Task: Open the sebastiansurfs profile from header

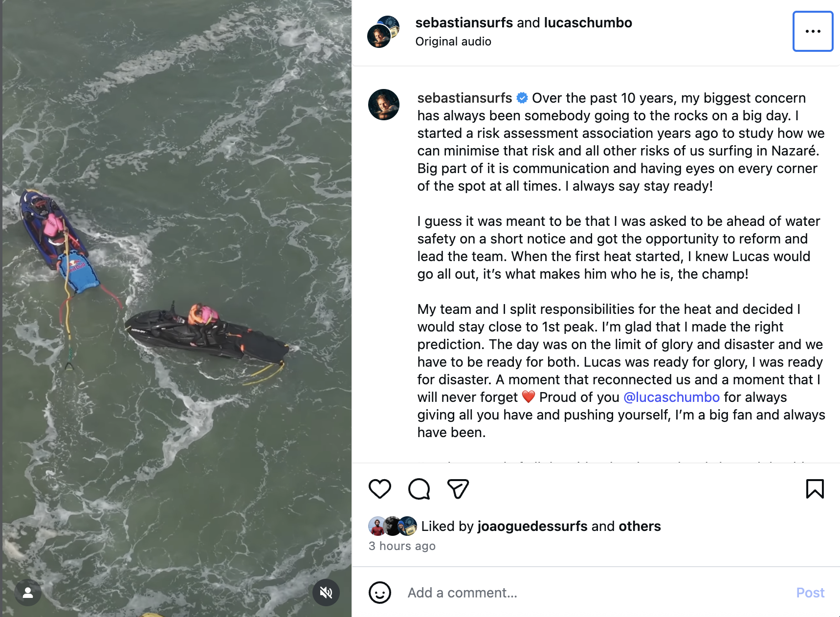Action: coord(464,22)
